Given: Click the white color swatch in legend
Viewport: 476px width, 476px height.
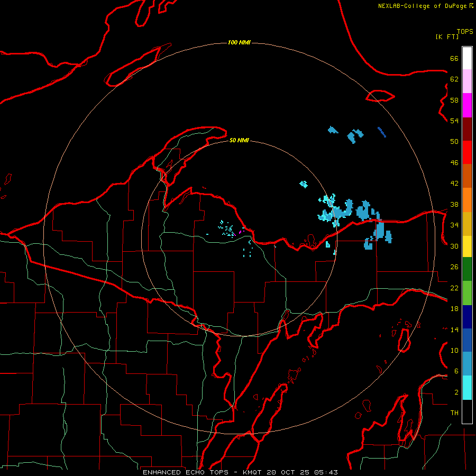Looking at the screenshot, I should pos(467,58).
